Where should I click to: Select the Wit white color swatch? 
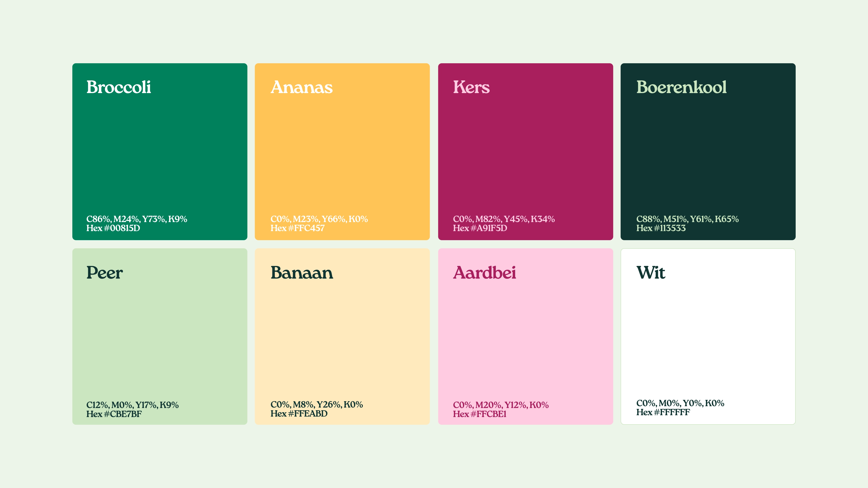click(x=708, y=336)
